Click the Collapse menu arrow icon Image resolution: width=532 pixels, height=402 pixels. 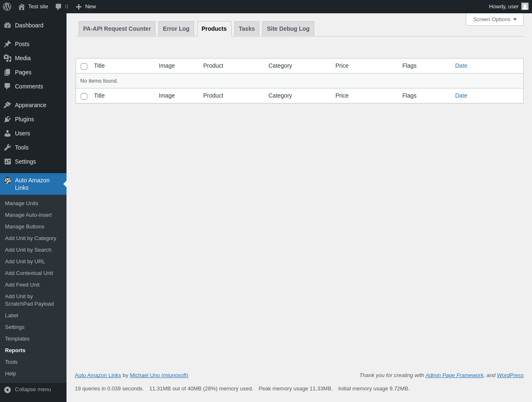tap(7, 390)
